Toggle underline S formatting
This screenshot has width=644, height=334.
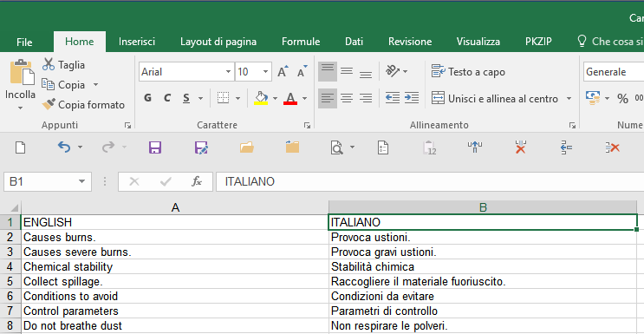click(x=186, y=98)
